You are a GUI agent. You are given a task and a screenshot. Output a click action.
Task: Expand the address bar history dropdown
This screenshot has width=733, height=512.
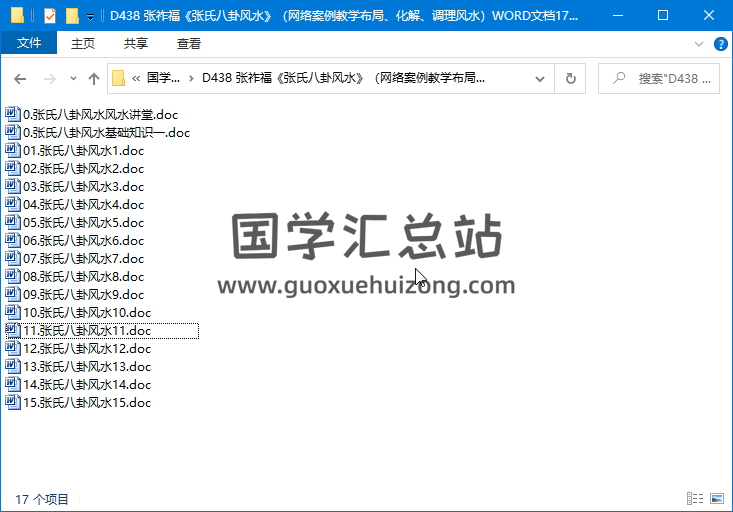point(540,79)
